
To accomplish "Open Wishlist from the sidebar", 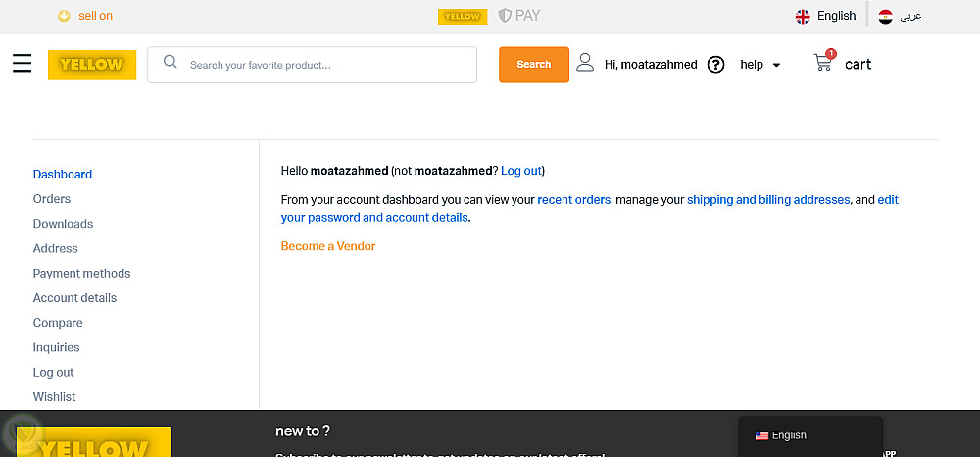I will pos(54,397).
